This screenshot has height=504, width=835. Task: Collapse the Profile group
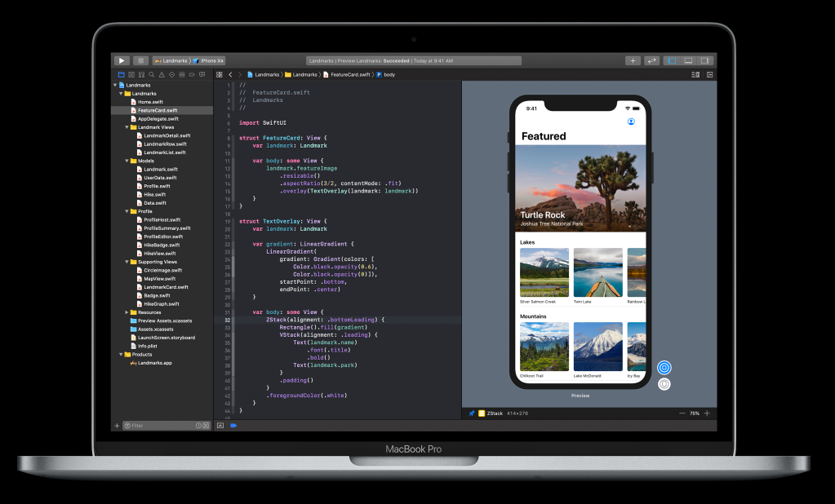127,211
